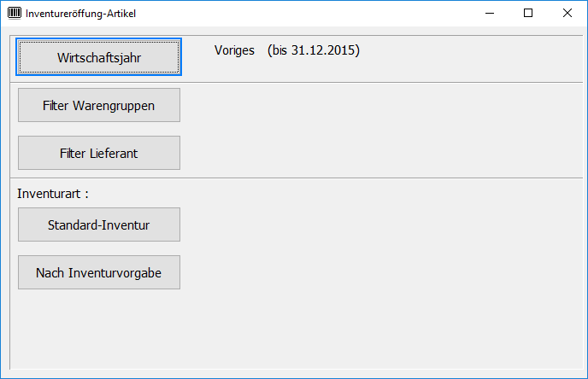Close the Inventureröffung-Artikel window
Viewport: 588px width, 379px height.
pyautogui.click(x=567, y=13)
